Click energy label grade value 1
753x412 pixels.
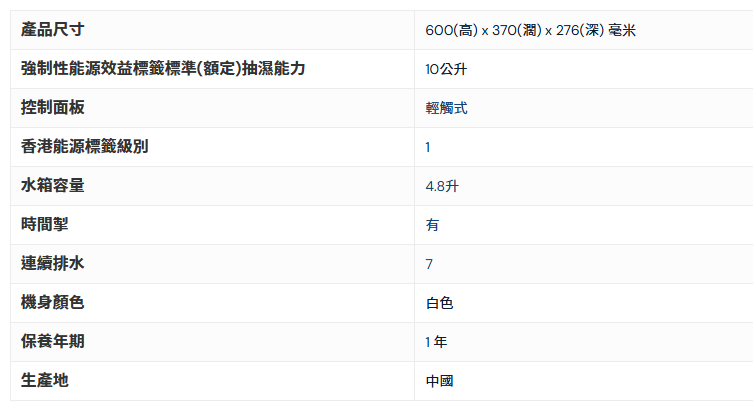point(428,147)
